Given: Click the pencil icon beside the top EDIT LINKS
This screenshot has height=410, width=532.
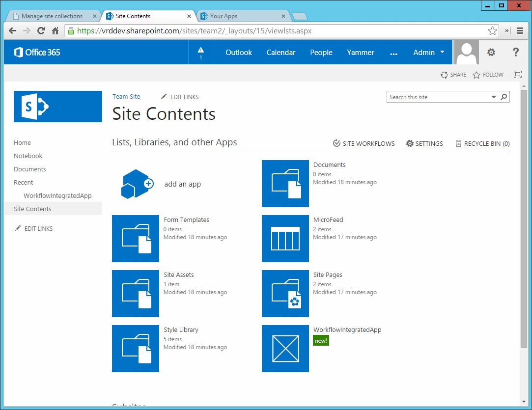Looking at the screenshot, I should click(164, 97).
